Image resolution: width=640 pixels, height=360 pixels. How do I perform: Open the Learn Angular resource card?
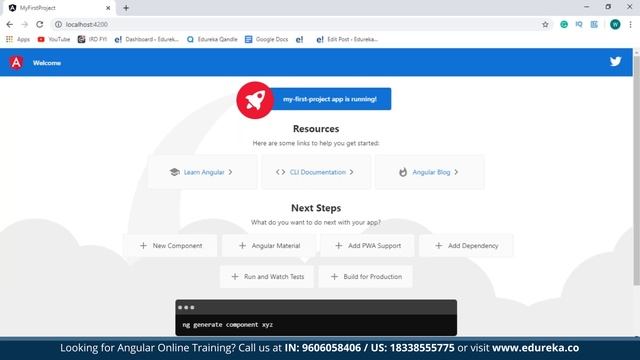(202, 172)
